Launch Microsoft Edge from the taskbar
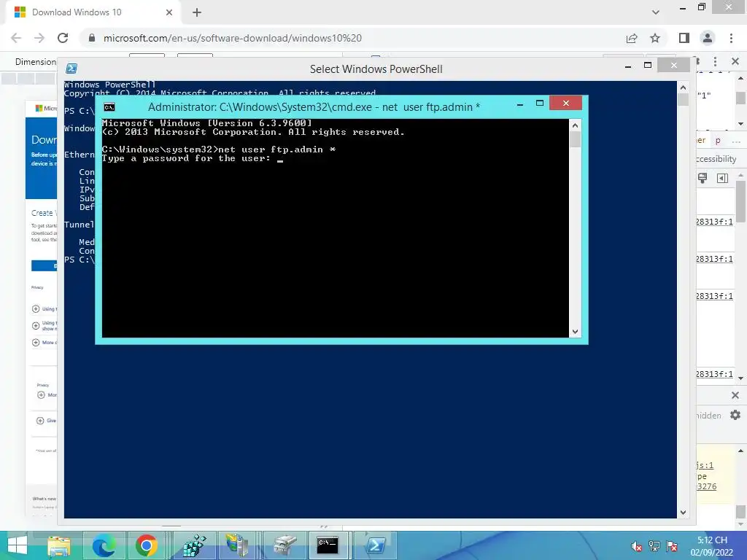This screenshot has width=747, height=560. [104, 545]
